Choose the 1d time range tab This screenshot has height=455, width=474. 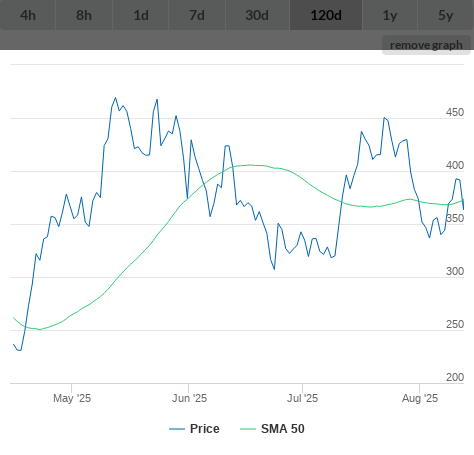coord(141,15)
